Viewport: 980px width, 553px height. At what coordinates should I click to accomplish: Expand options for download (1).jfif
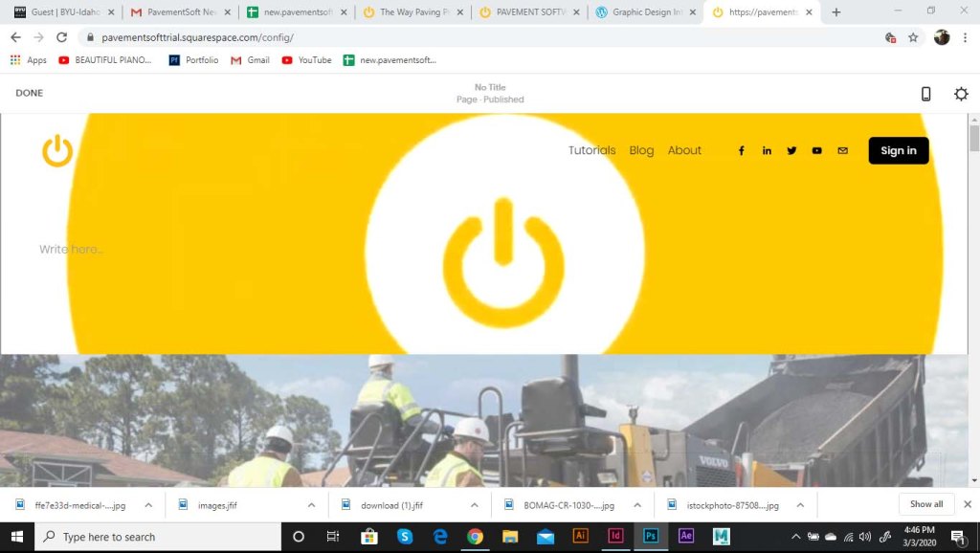475,505
